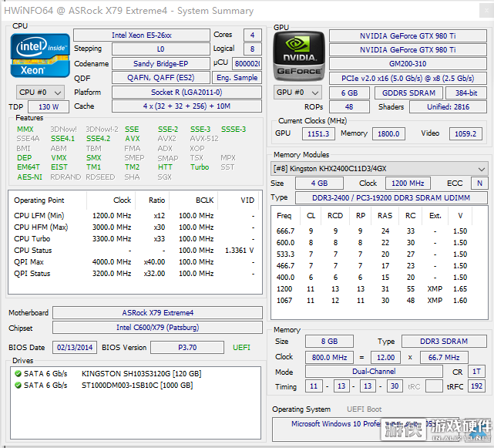Image resolution: width=494 pixels, height=448 pixels.
Task: Click the DDR3-2400 / PC3-19200 type field
Action: click(x=391, y=197)
